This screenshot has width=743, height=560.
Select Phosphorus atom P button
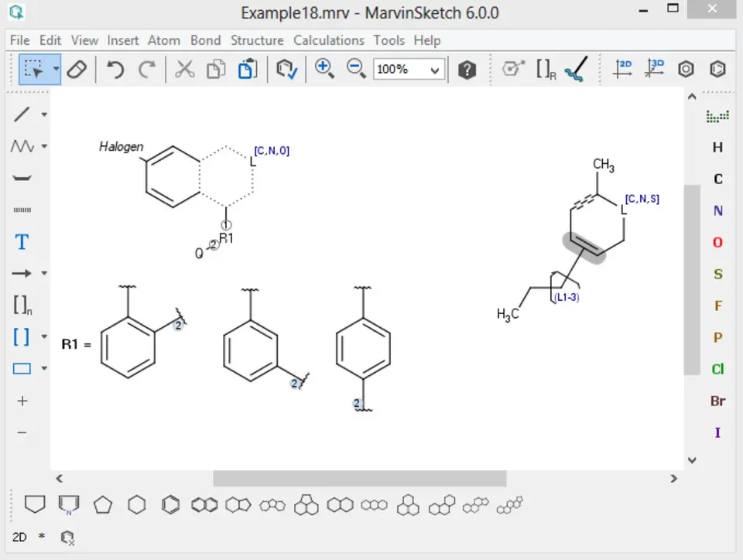coord(717,337)
